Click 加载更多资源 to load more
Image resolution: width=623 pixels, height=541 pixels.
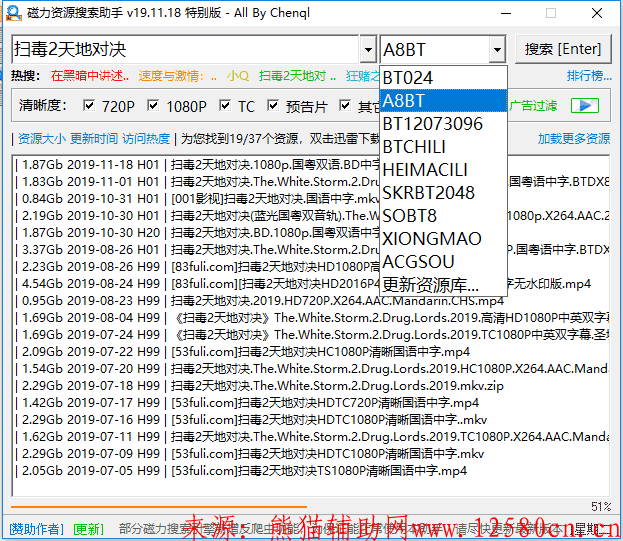[x=573, y=139]
